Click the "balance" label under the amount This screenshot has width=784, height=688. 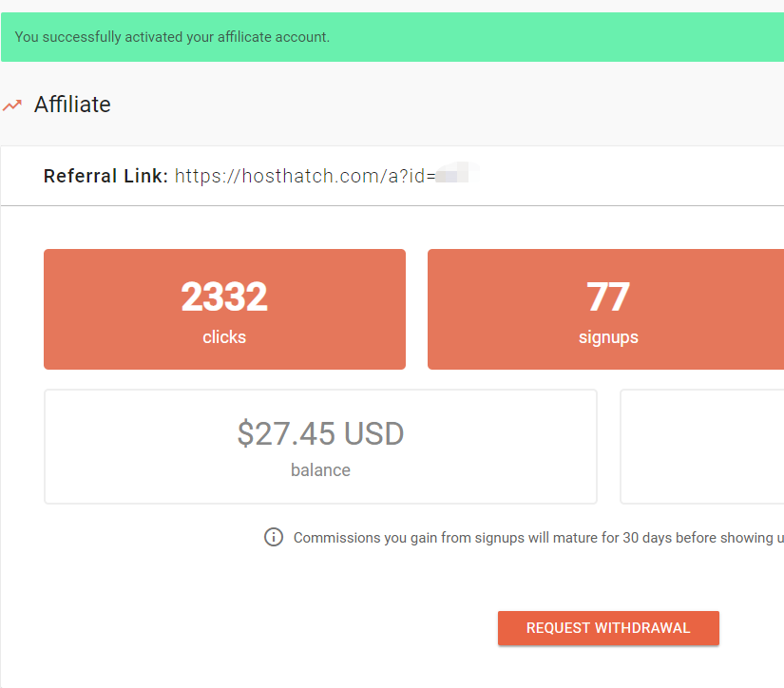320,470
